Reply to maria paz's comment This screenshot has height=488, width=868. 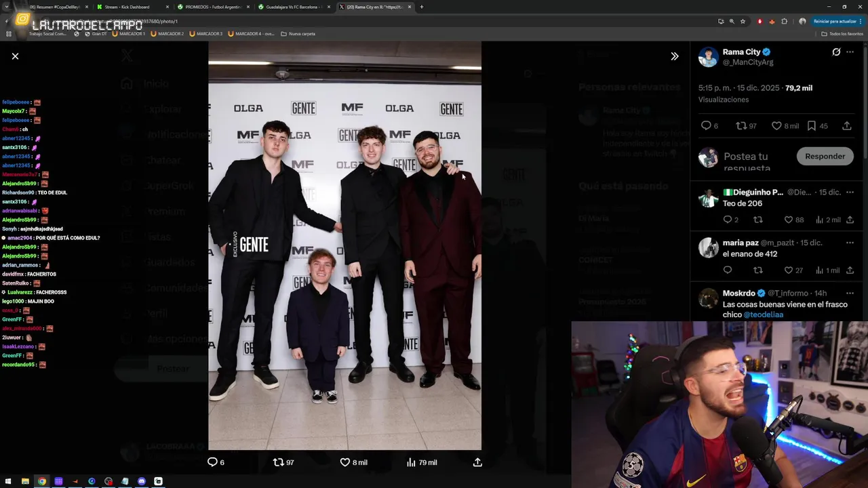point(728,270)
